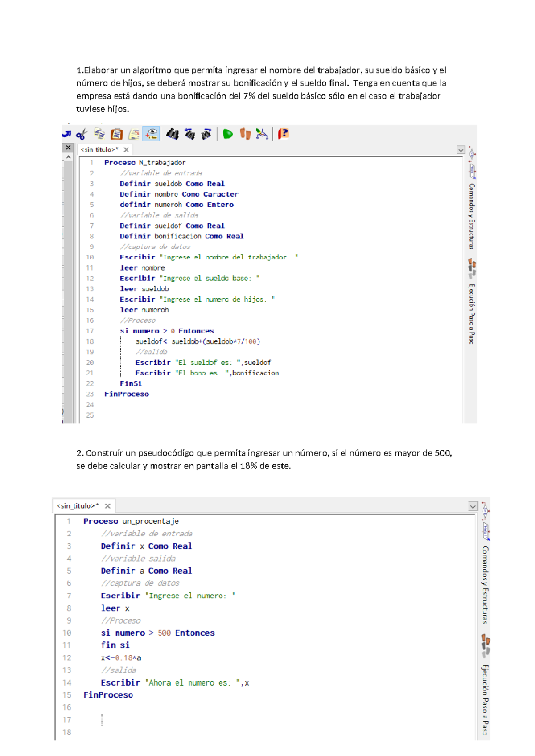Click the Copy icon in toolbar

coord(99,134)
